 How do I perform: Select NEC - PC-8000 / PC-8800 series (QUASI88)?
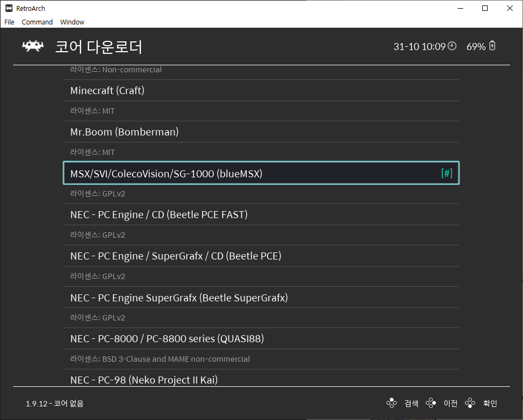(x=261, y=338)
